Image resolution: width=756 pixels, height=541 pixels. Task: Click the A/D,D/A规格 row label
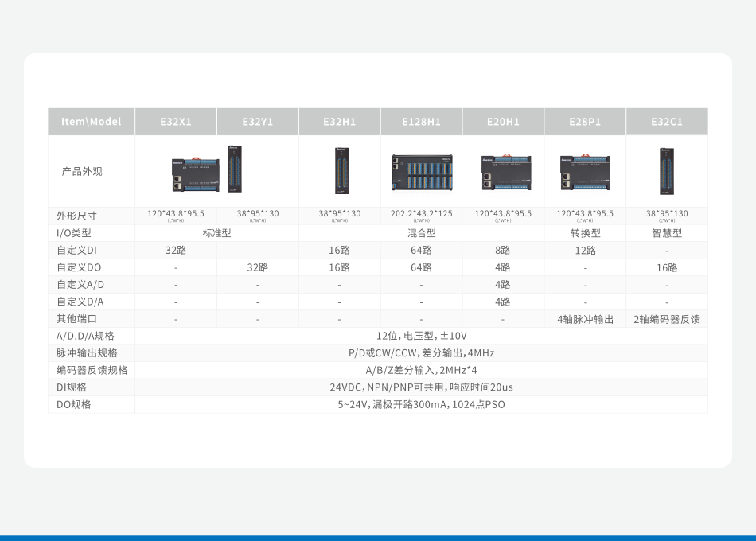coord(85,336)
